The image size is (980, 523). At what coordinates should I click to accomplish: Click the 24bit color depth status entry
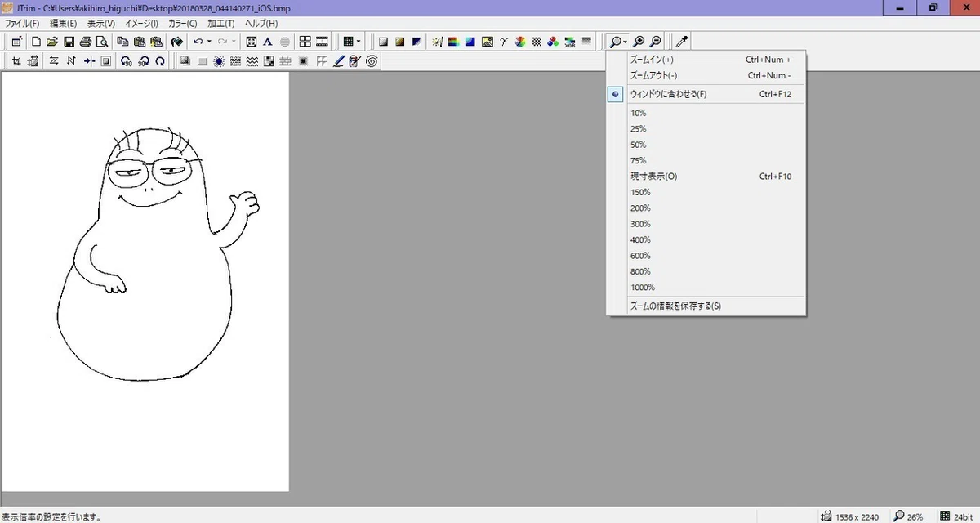click(955, 516)
